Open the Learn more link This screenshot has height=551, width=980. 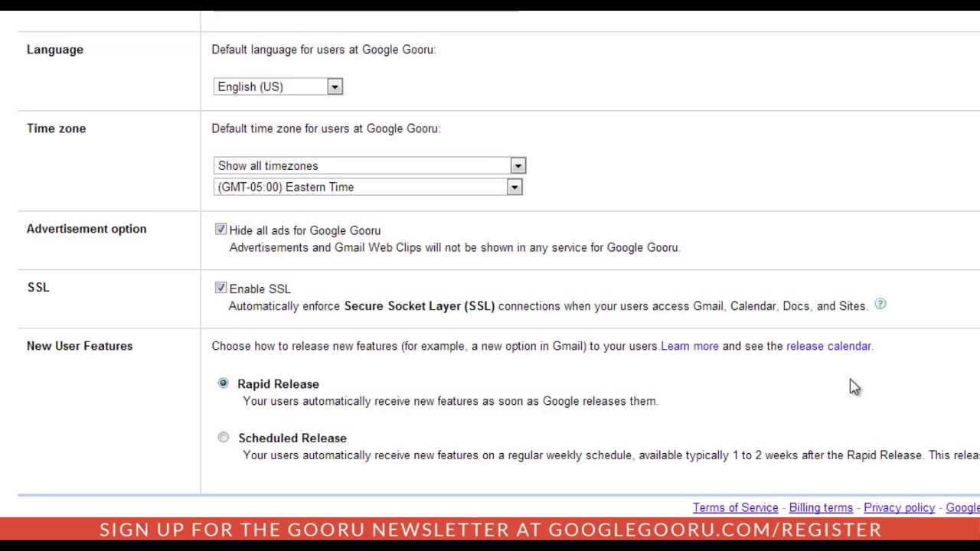click(690, 346)
